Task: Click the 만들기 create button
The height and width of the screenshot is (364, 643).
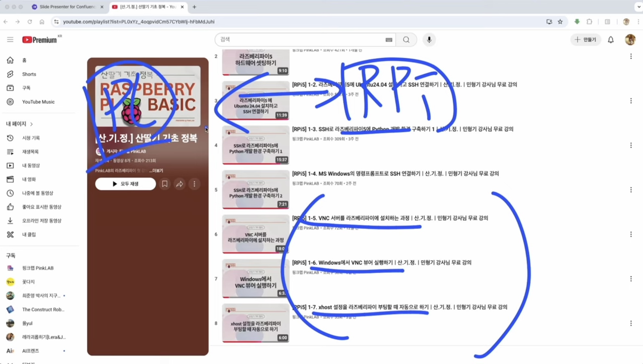Action: 586,39
